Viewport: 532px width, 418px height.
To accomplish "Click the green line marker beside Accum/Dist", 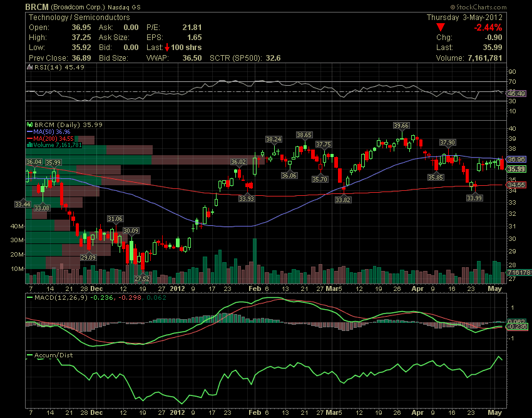I will (x=29, y=355).
